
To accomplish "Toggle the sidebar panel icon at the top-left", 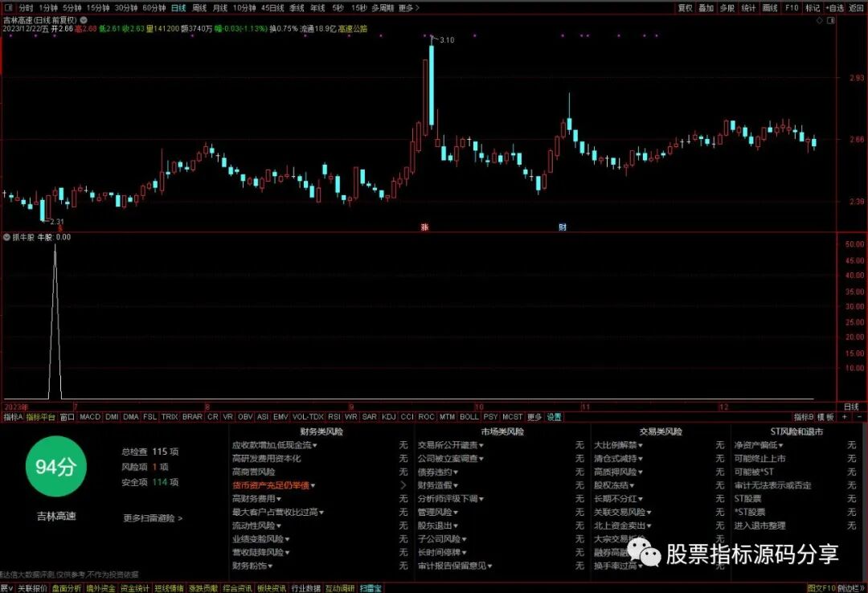I will [x=8, y=8].
